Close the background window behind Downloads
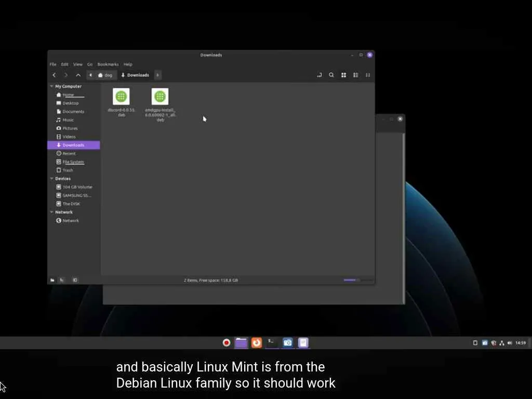Viewport: 532px width, 399px height. pos(401,119)
